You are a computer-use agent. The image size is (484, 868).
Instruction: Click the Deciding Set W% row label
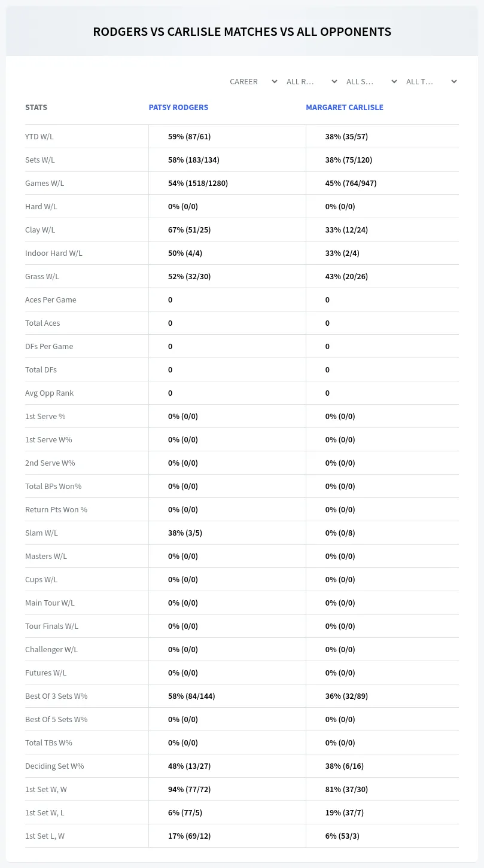[x=54, y=766]
